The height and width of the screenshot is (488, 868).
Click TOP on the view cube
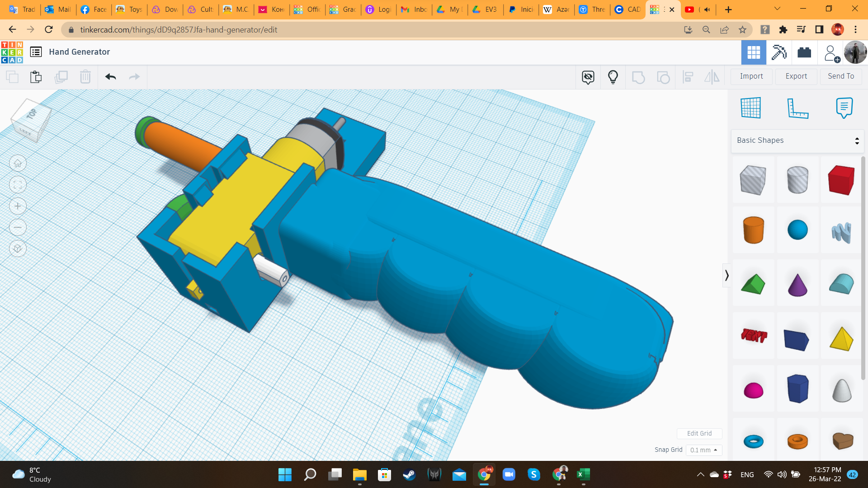pyautogui.click(x=32, y=114)
